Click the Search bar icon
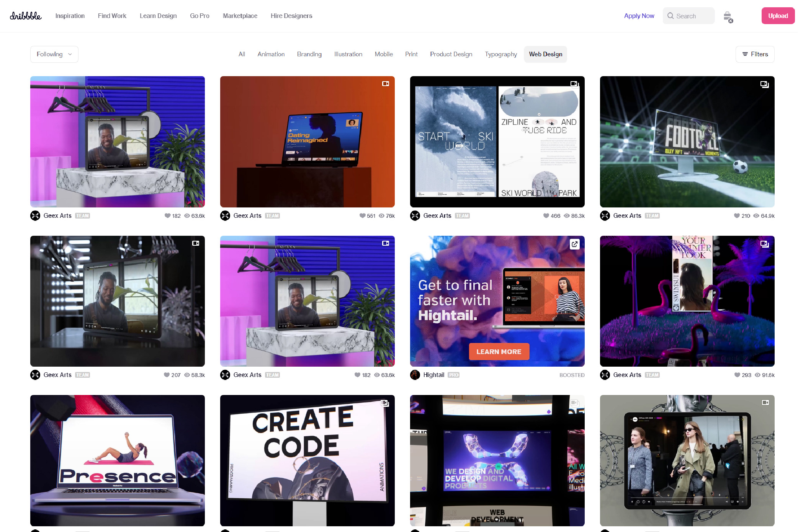Image resolution: width=798 pixels, height=532 pixels. tap(670, 16)
